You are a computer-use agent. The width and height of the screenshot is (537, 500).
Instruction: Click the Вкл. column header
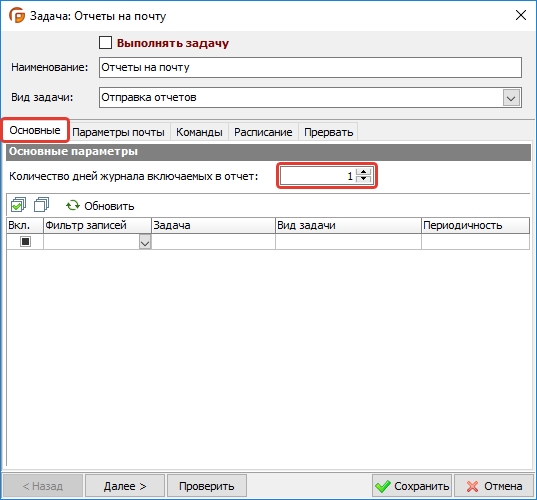[x=25, y=225]
